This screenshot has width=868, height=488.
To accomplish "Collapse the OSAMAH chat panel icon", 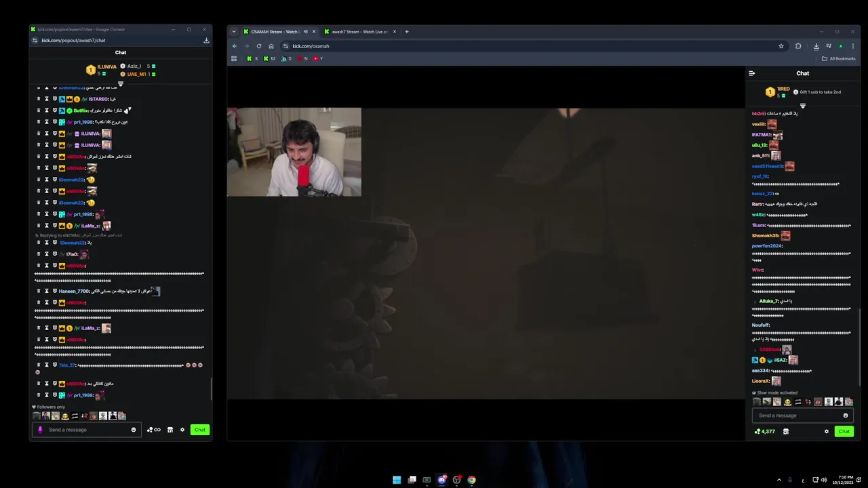I will click(751, 73).
